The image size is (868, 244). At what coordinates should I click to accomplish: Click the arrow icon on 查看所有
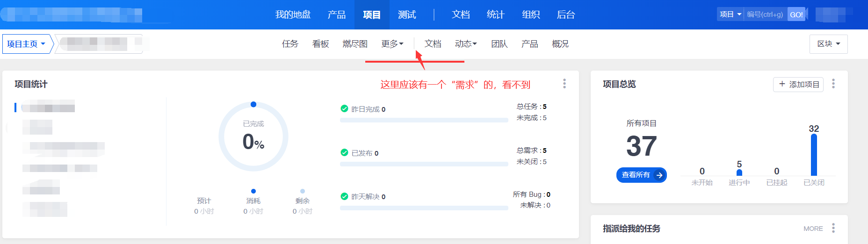click(659, 175)
